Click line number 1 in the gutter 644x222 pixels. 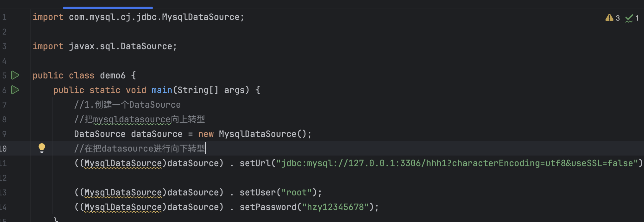click(x=4, y=17)
